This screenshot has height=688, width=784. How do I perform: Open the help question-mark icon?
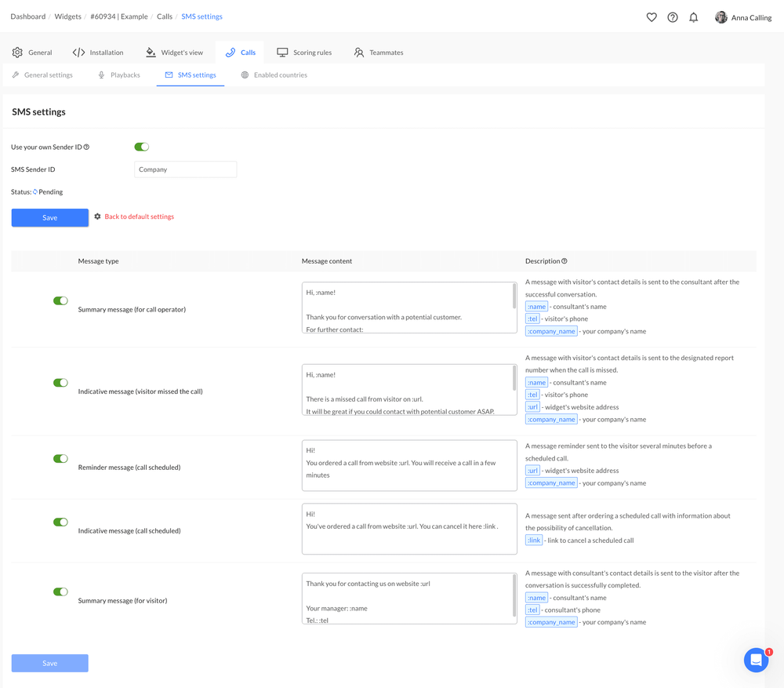tap(673, 16)
